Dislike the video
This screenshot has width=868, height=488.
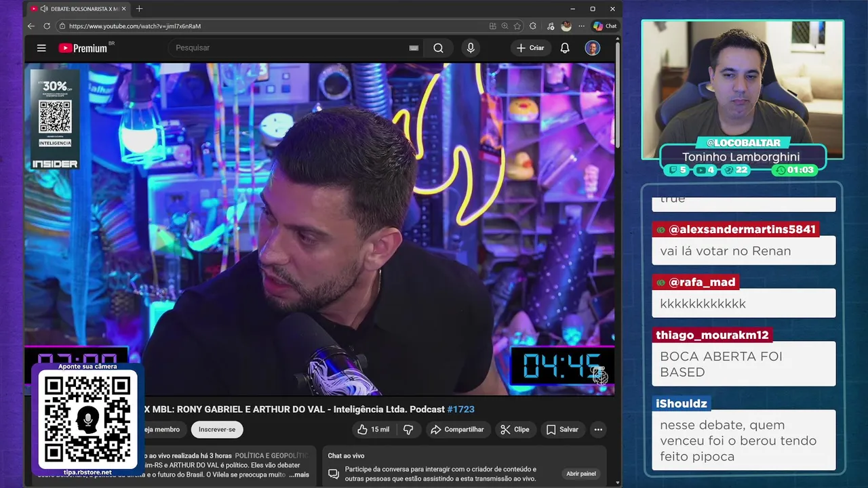[408, 430]
